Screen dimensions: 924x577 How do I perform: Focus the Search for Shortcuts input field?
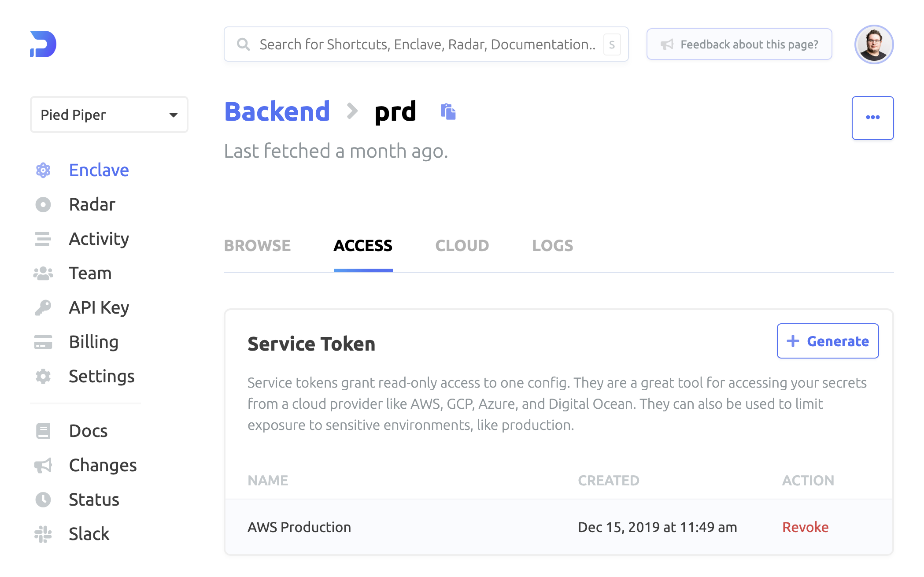[x=426, y=44]
